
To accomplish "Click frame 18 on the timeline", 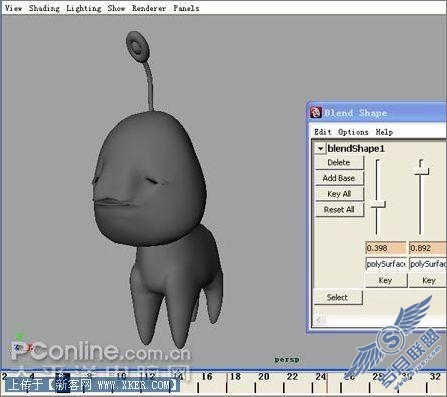I will coord(235,377).
